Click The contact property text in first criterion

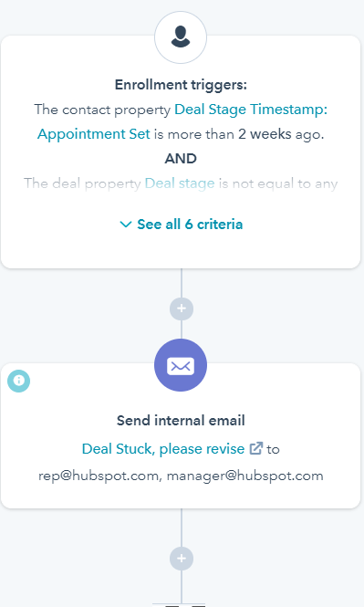pos(102,110)
